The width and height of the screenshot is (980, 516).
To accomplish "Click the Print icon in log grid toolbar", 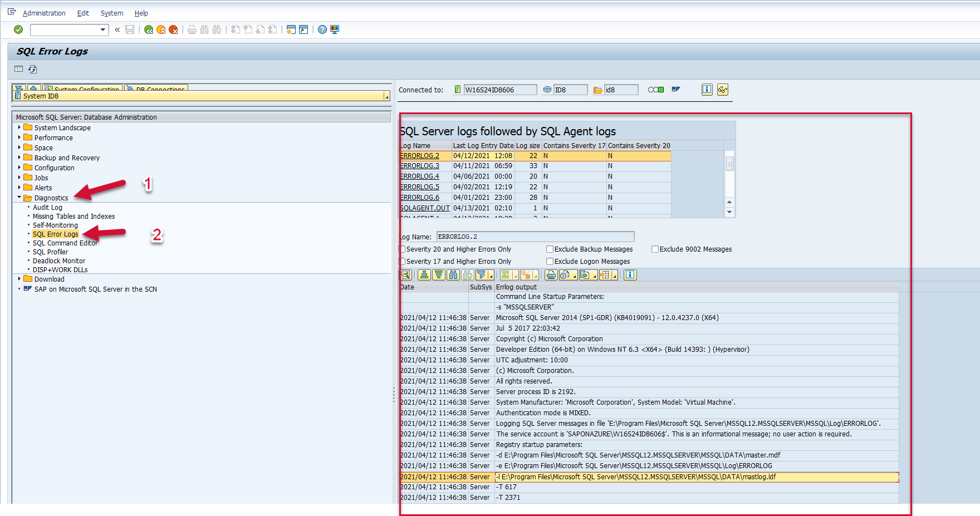I will click(x=551, y=275).
